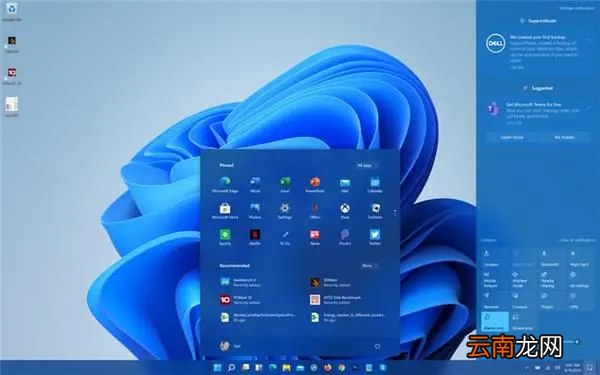Launch Twitter from pinned apps

(375, 237)
